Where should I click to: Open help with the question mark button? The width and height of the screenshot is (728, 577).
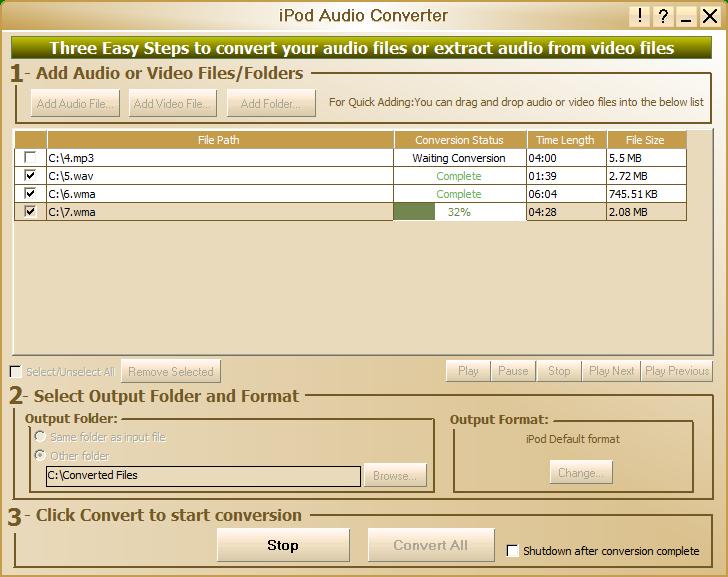[663, 16]
